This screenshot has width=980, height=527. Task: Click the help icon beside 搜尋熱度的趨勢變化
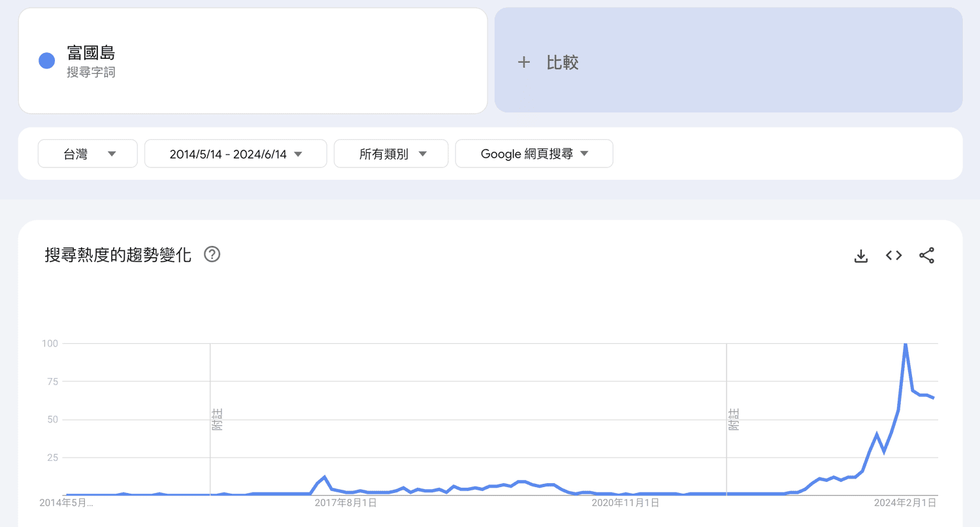coord(212,254)
